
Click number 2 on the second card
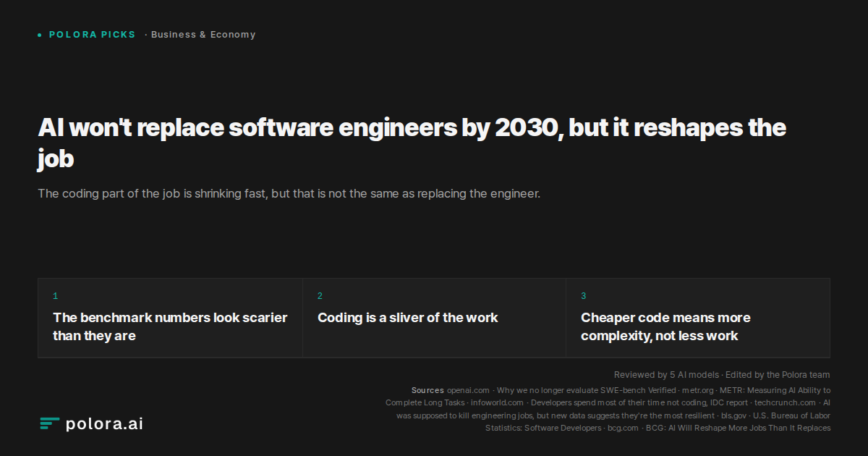tap(320, 296)
